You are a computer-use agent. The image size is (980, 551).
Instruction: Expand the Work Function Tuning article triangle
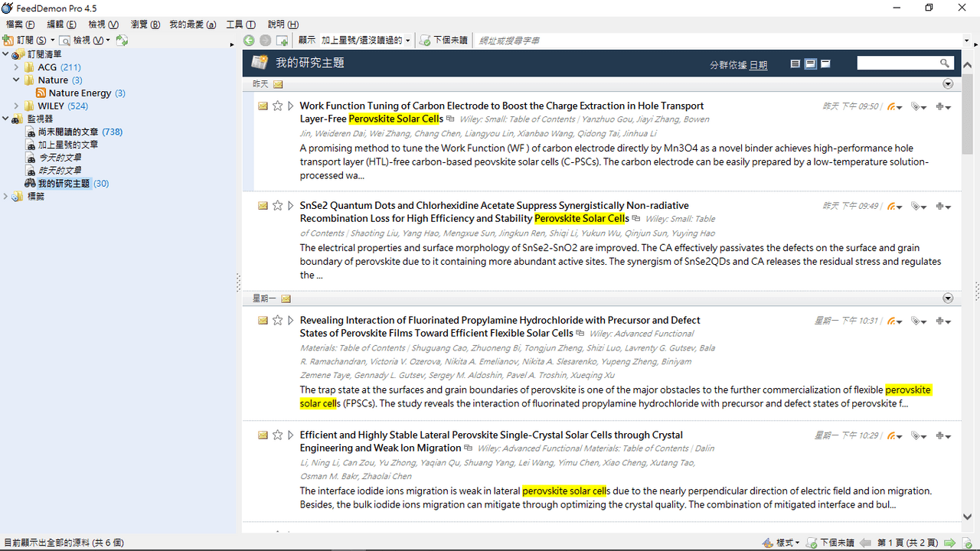pyautogui.click(x=291, y=106)
